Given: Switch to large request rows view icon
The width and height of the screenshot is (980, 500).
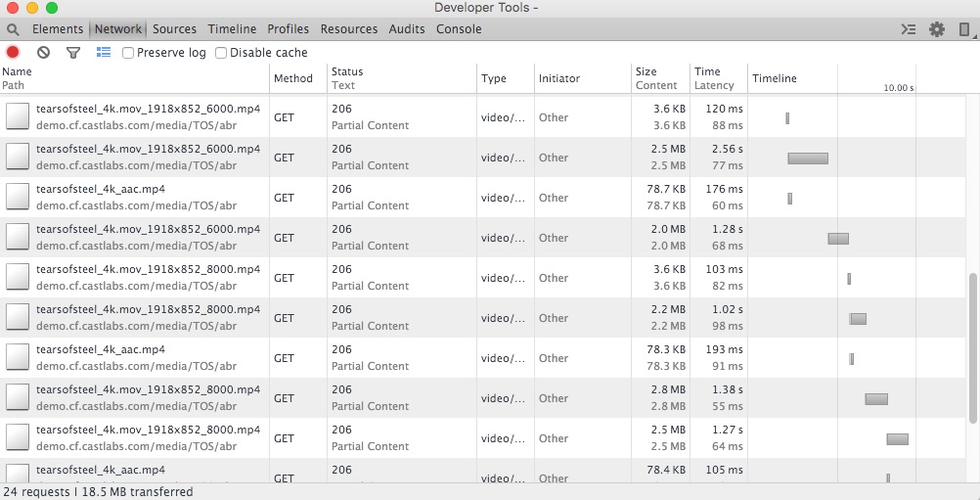Looking at the screenshot, I should pyautogui.click(x=104, y=53).
